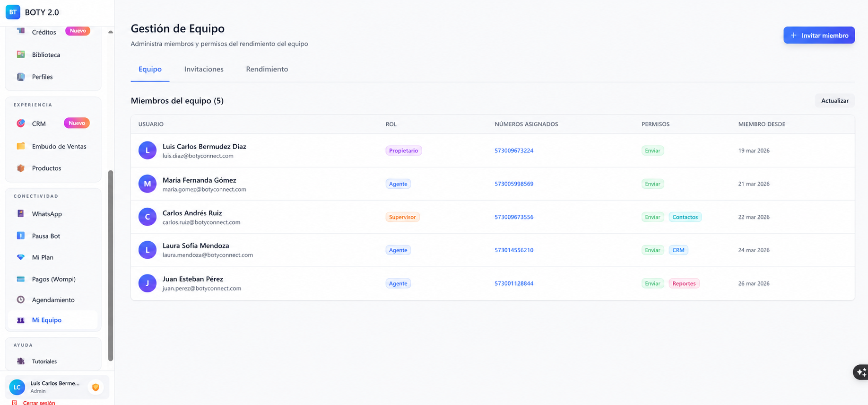Click email carlos.ruiz@botyconnect.com
Image resolution: width=868 pixels, height=405 pixels.
point(201,222)
